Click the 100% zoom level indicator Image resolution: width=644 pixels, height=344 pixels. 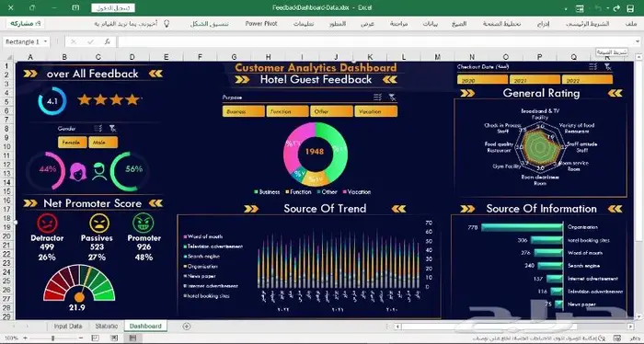(x=11, y=338)
